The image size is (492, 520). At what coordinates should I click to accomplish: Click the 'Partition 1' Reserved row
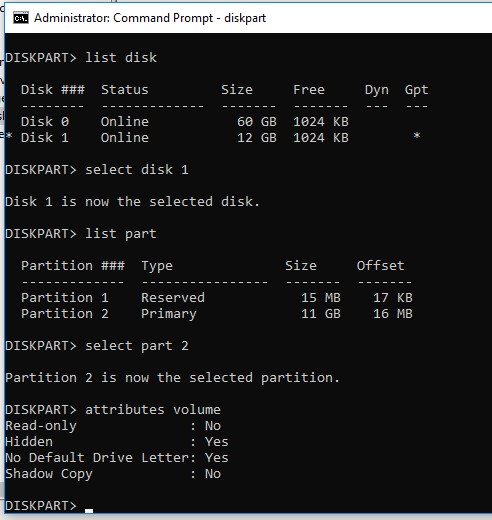click(217, 298)
